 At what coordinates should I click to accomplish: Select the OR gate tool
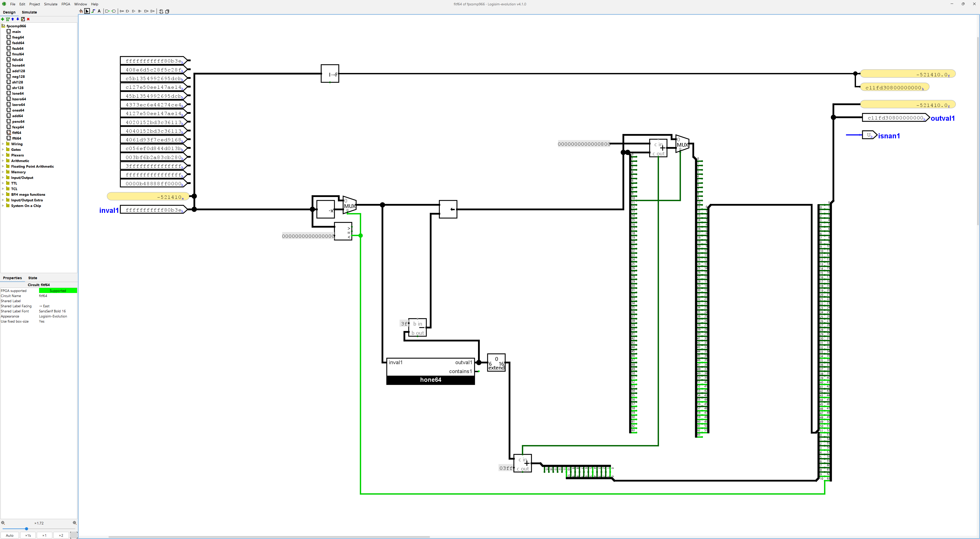click(133, 11)
